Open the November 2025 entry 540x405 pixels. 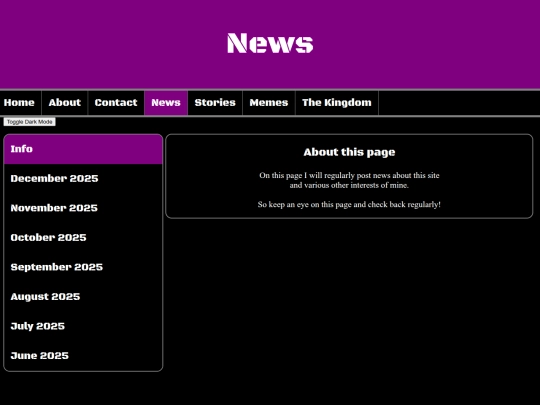click(83, 208)
